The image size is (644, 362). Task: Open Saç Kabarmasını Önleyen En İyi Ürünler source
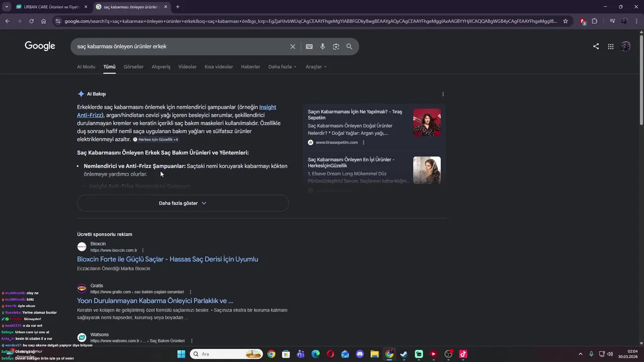pos(351,162)
